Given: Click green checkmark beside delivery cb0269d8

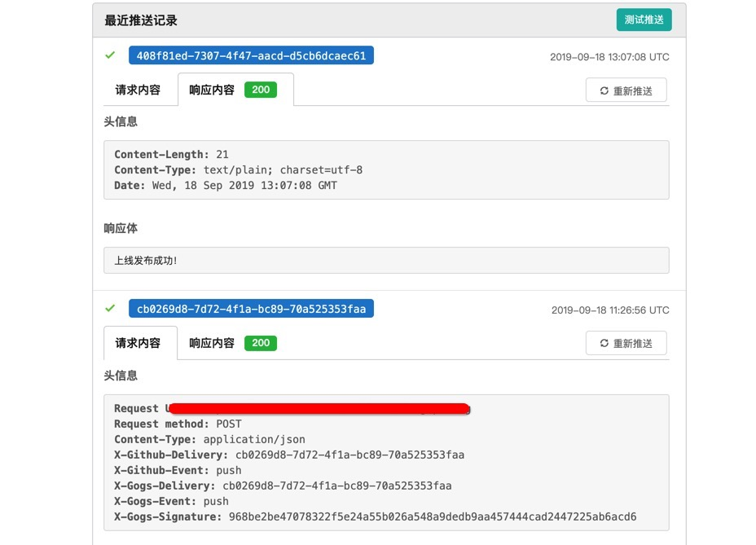Looking at the screenshot, I should pyautogui.click(x=110, y=308).
